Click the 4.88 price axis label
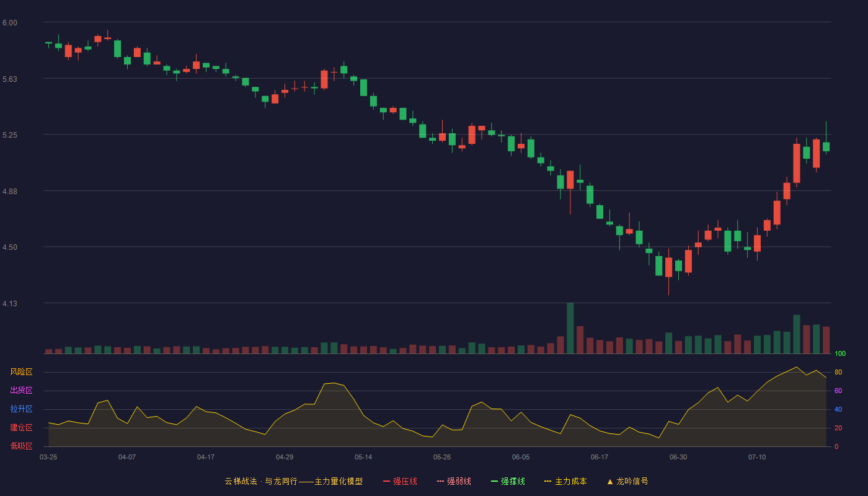This screenshot has width=868, height=496. (10, 192)
